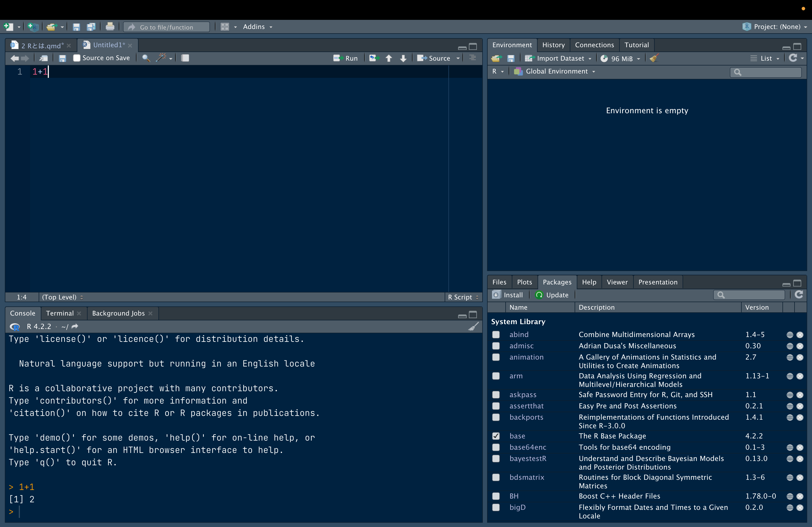
Task: Switch to the History tab
Action: coord(553,45)
